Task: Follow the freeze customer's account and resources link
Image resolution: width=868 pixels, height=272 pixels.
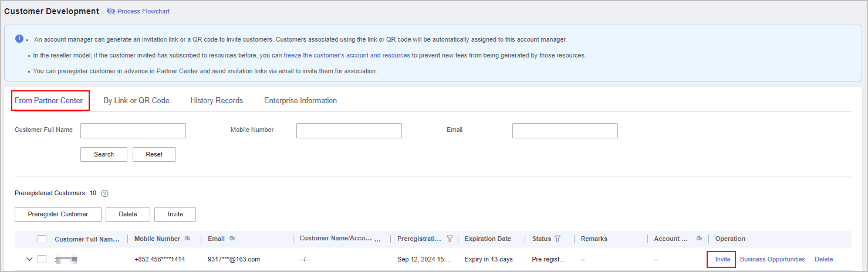Action: (x=346, y=55)
